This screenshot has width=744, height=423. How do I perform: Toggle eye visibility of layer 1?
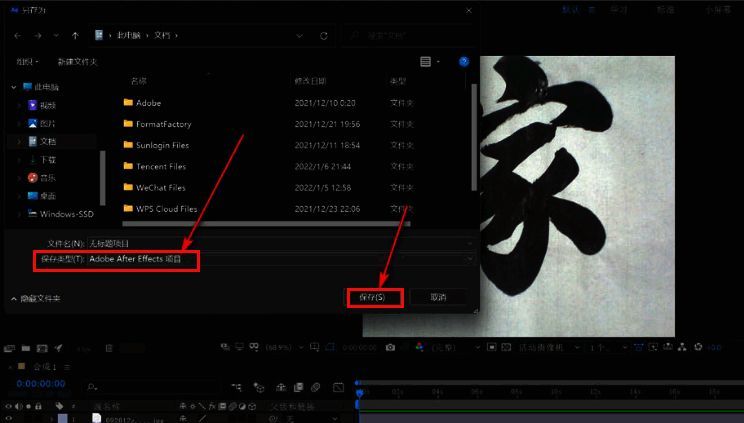[x=9, y=418]
